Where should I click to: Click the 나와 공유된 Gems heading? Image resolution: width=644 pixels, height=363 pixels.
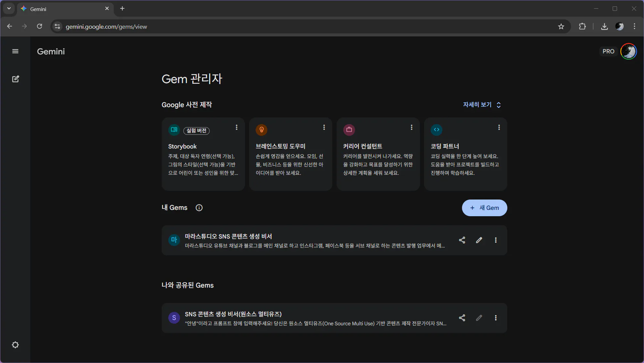188,285
